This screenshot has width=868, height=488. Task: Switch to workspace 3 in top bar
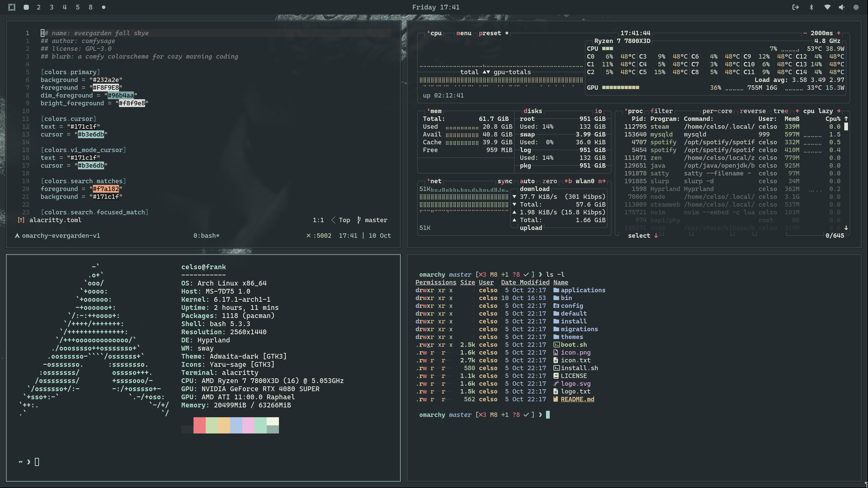pos(52,7)
